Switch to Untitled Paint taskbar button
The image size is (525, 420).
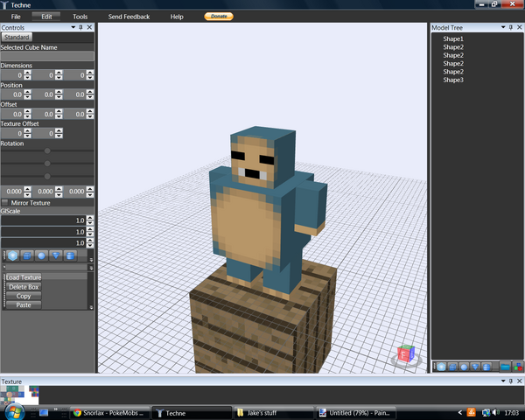(356, 413)
